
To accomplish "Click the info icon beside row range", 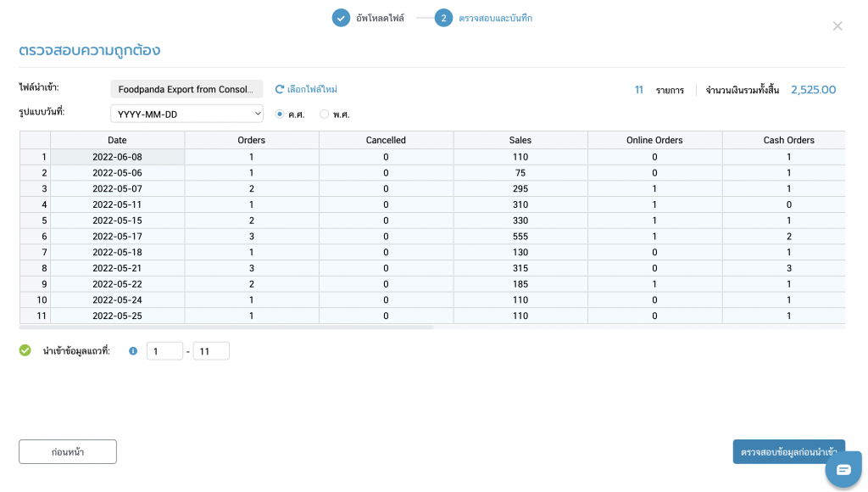I will coord(133,350).
